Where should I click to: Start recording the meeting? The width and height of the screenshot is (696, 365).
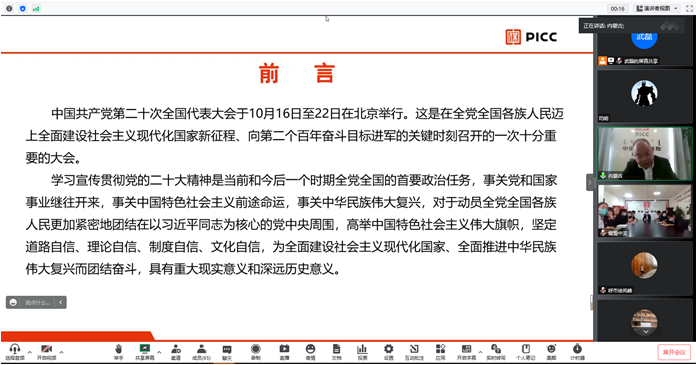[256, 352]
